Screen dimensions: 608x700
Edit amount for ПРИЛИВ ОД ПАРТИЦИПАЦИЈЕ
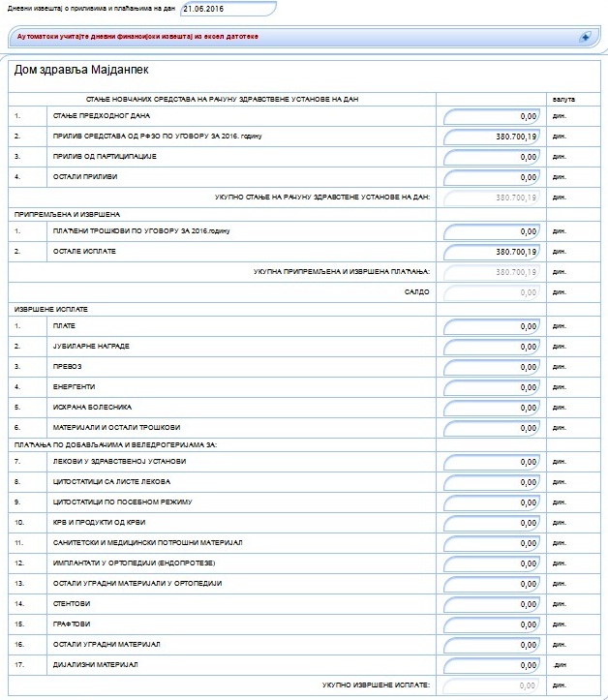click(492, 157)
